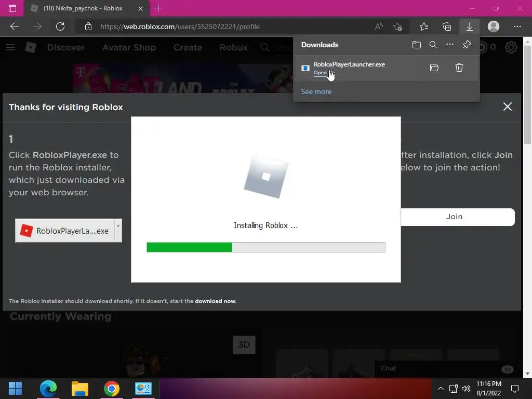
Task: Click the page vertical scrollbar thumb
Action: coord(527,95)
